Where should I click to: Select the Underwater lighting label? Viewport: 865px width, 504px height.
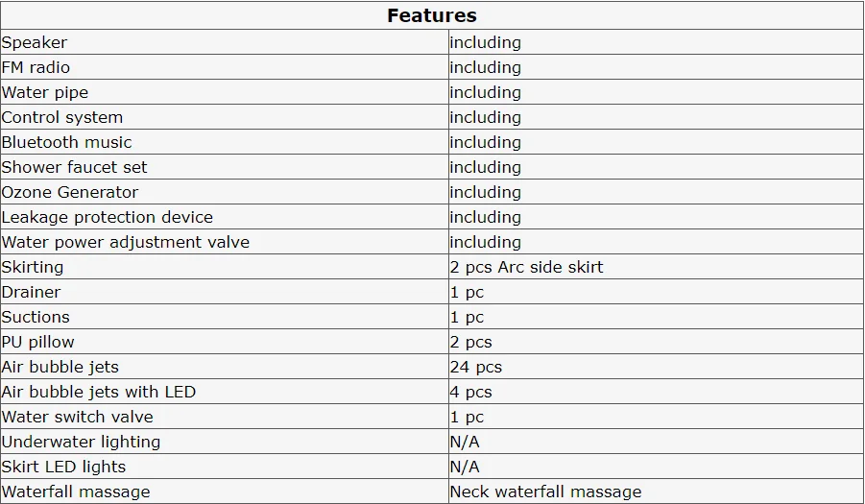point(81,442)
